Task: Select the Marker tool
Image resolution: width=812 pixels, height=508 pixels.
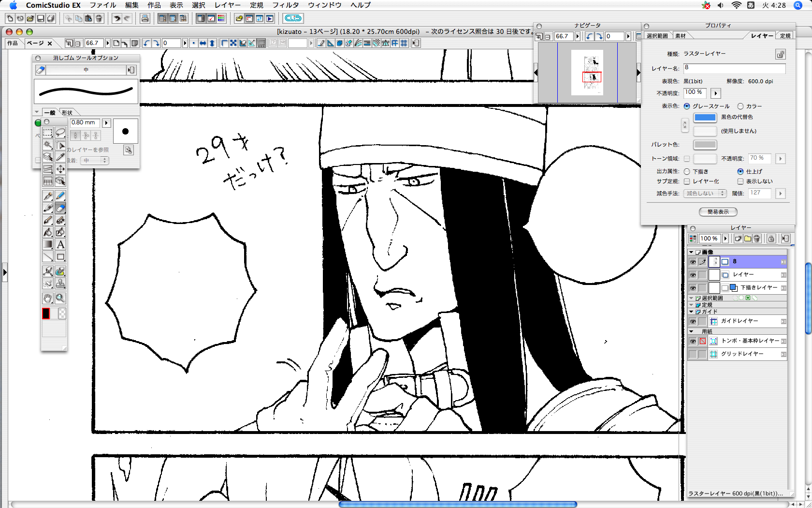Action: 48,208
